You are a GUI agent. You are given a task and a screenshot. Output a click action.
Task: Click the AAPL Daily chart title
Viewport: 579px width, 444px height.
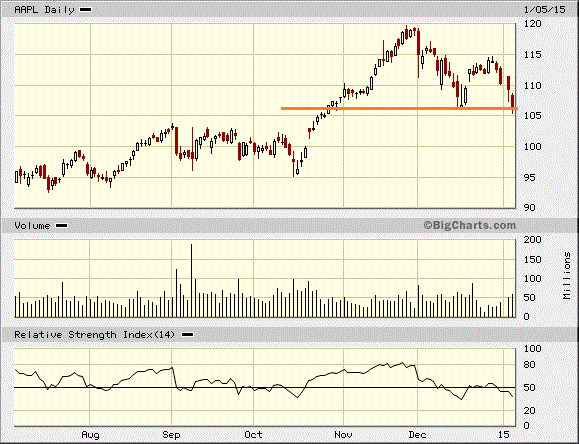point(44,10)
